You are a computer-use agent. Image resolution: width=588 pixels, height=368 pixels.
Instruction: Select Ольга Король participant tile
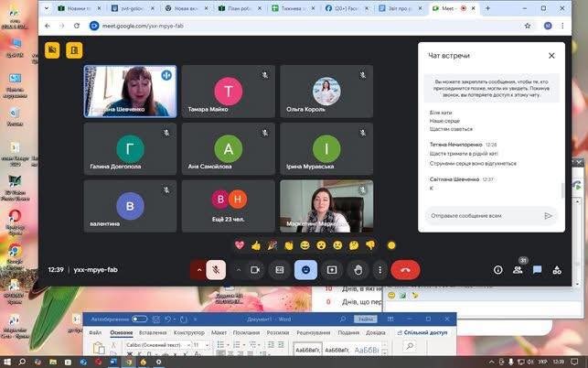tap(326, 92)
